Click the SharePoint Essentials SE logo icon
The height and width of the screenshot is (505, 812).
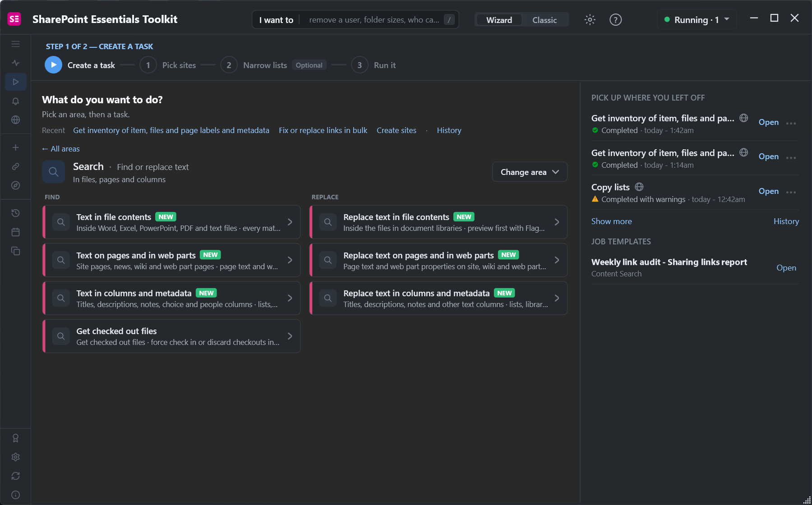[14, 19]
